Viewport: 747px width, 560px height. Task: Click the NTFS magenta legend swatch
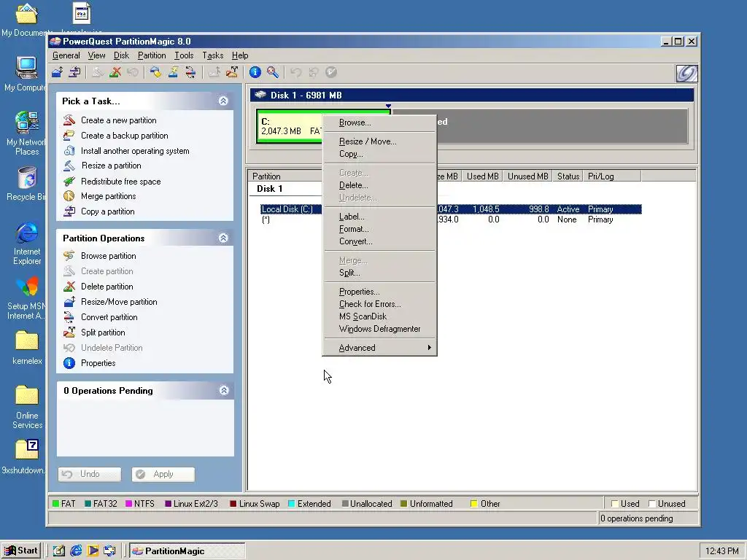tap(128, 504)
